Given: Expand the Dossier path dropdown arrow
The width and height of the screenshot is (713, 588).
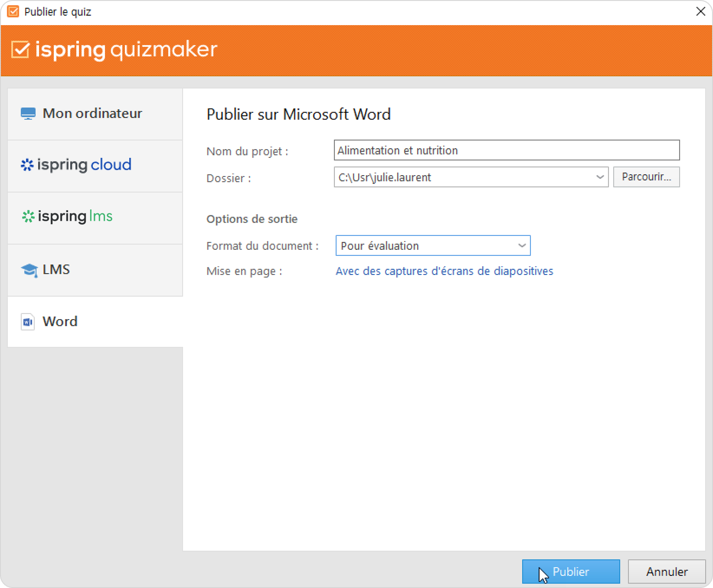Looking at the screenshot, I should [x=600, y=177].
